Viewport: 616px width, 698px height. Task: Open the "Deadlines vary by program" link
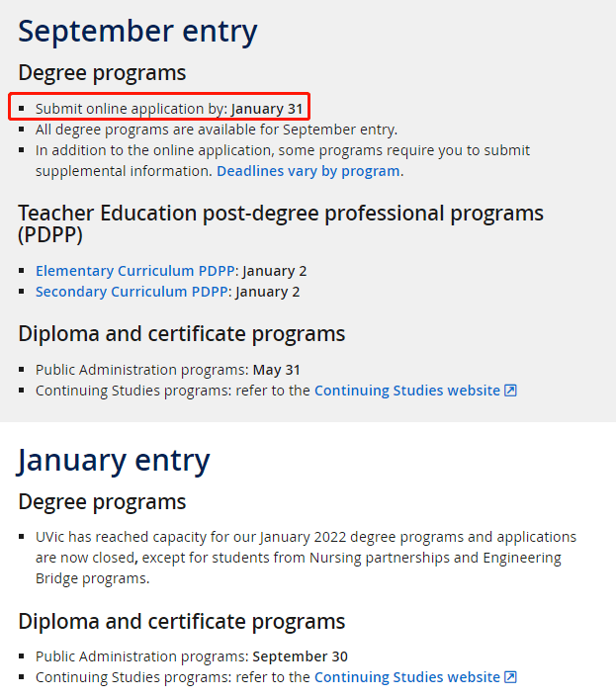308,171
